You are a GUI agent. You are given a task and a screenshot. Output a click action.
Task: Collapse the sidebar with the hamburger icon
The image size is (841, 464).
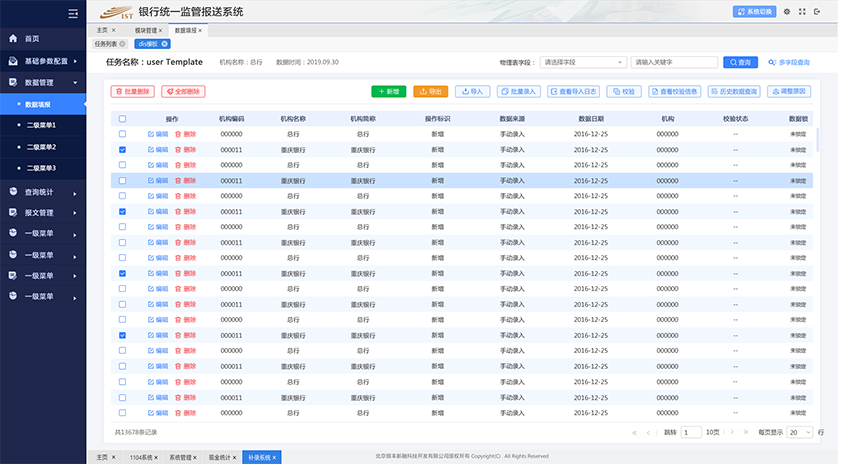(72, 13)
